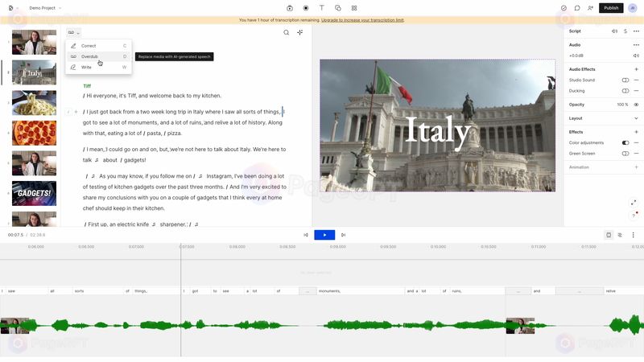644x362 pixels.
Task: Open the Shapes tool icon
Action: coord(337,8)
